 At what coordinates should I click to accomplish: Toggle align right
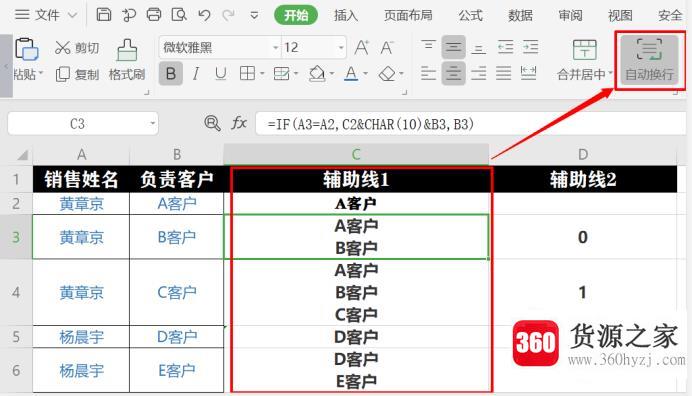(478, 73)
